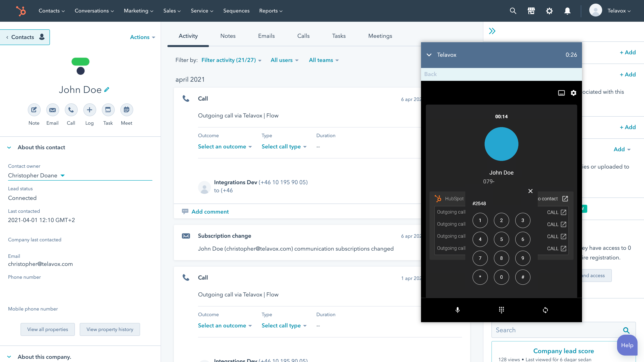
Task: Mute microphone in Telavox call
Action: pos(457,310)
